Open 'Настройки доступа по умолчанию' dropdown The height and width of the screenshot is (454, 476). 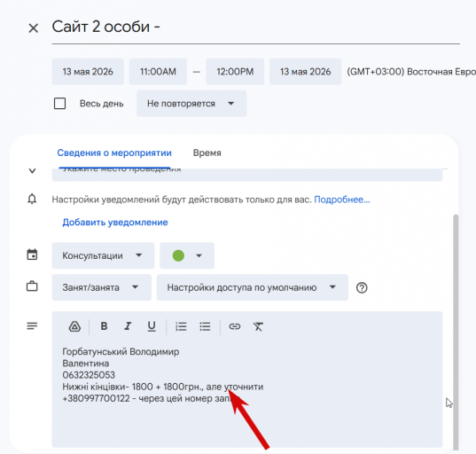(253, 287)
